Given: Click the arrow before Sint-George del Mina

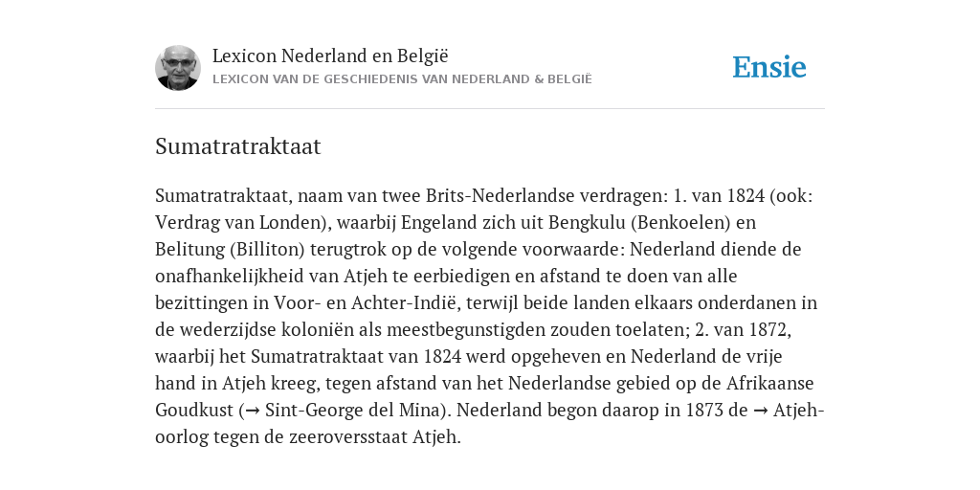Looking at the screenshot, I should pyautogui.click(x=252, y=411).
